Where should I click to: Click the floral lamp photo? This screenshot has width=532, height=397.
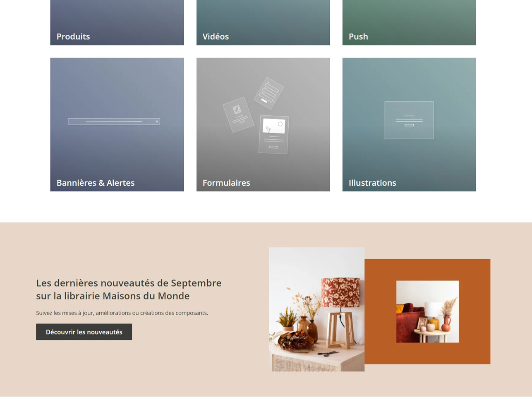click(316, 309)
